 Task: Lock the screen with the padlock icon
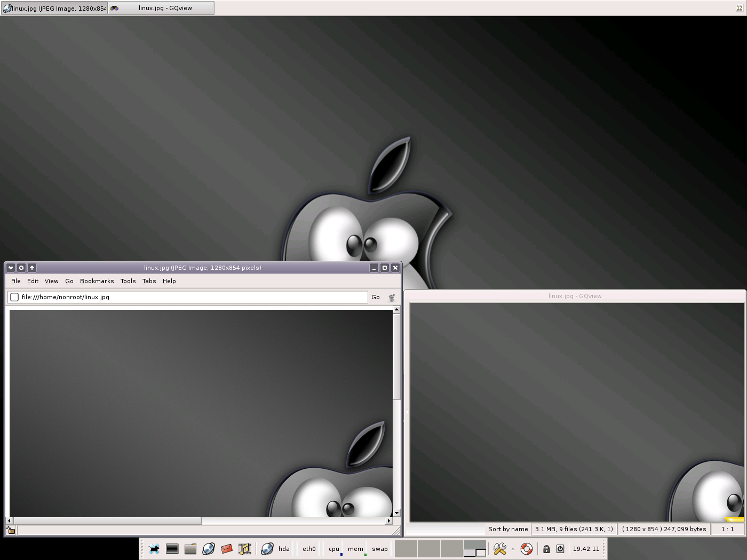546,549
